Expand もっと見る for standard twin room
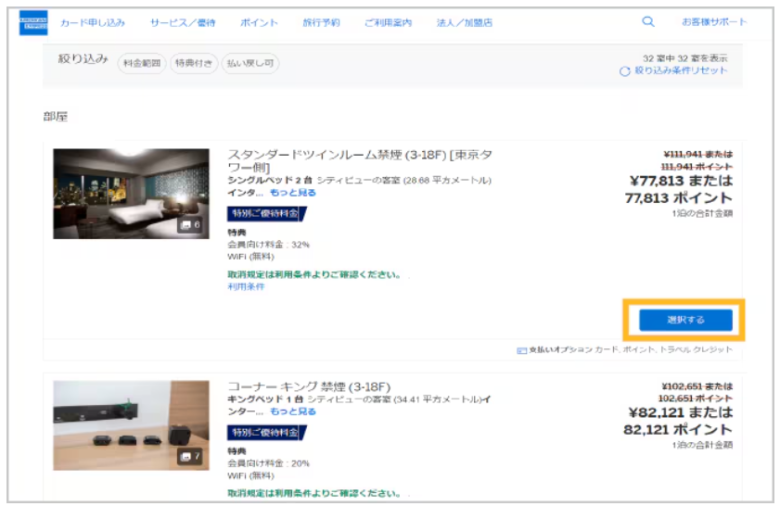Screen dimensions: 780x506 293,193
